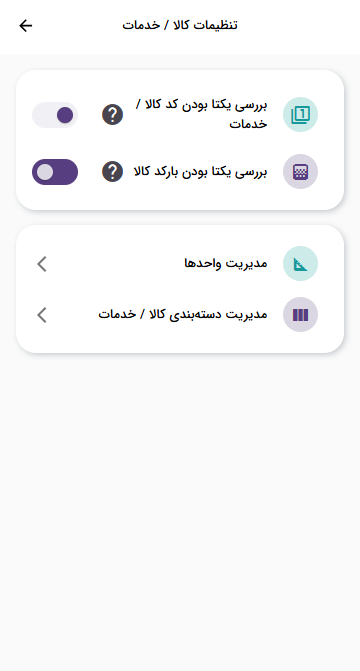The width and height of the screenshot is (360, 671).
Task: Click page title تنظیمات کالا / خدمات
Action: click(x=180, y=25)
